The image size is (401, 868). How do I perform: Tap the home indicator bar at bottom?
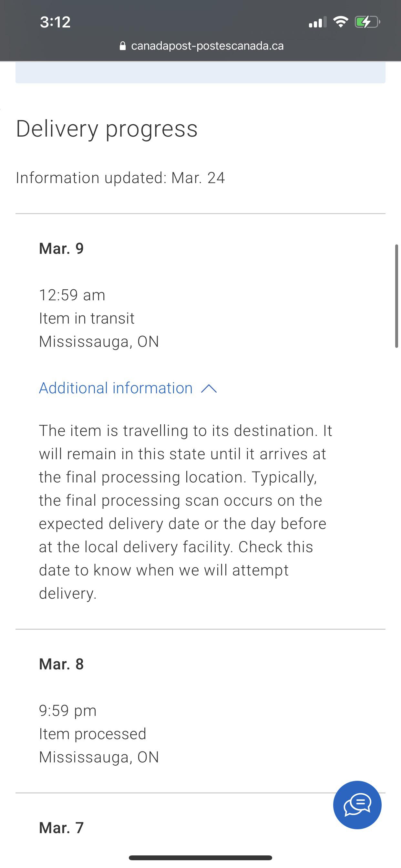click(x=200, y=858)
